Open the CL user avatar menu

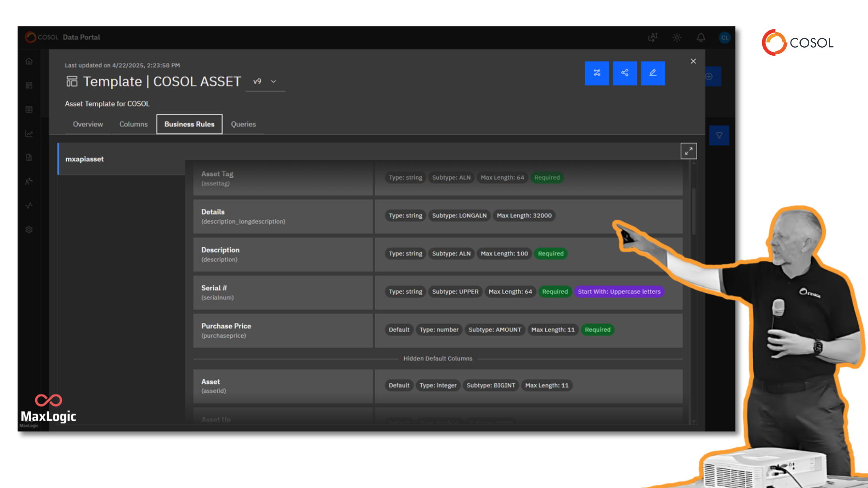coord(725,37)
